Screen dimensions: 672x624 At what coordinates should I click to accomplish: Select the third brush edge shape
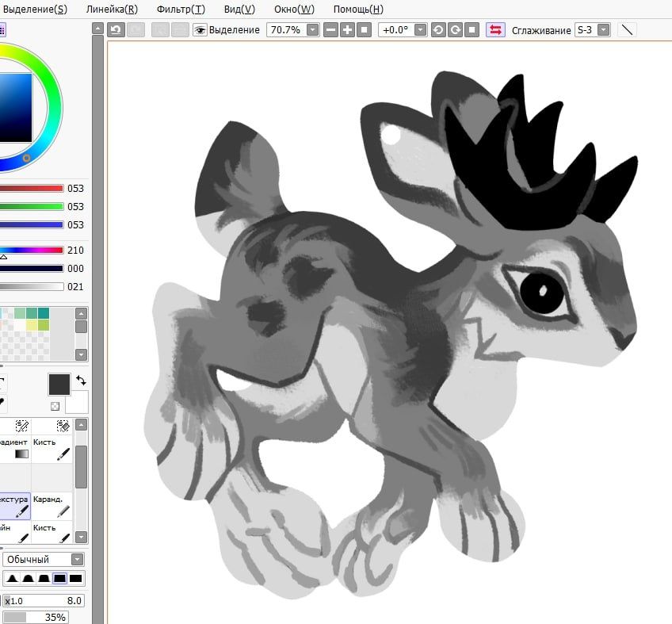pos(44,579)
